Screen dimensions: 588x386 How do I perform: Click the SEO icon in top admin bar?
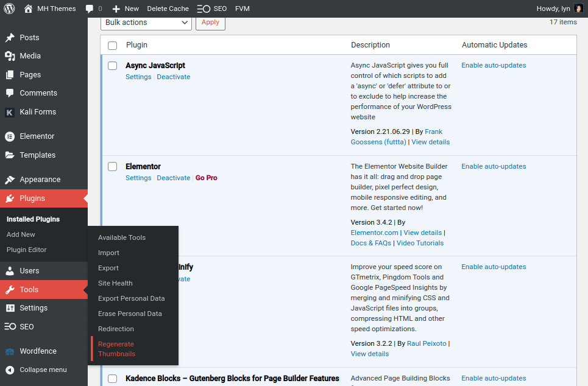(204, 9)
